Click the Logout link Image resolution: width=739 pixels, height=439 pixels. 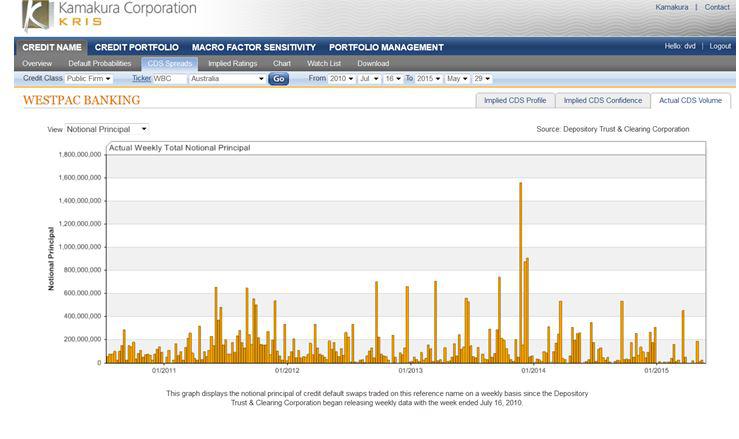[720, 46]
